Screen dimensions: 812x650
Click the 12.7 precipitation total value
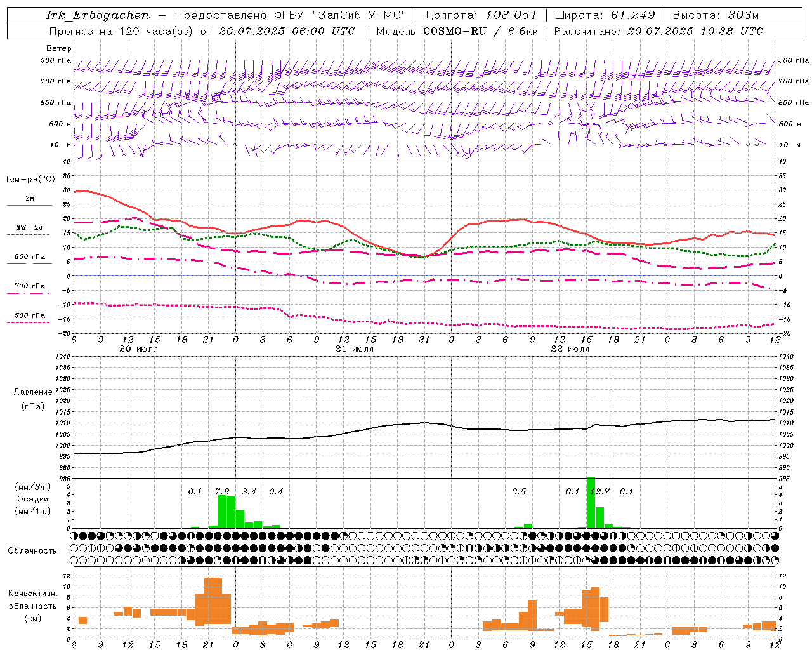tap(599, 491)
